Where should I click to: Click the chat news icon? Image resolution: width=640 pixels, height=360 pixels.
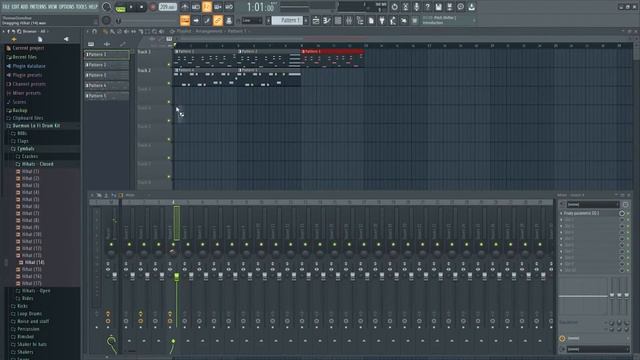[460, 7]
